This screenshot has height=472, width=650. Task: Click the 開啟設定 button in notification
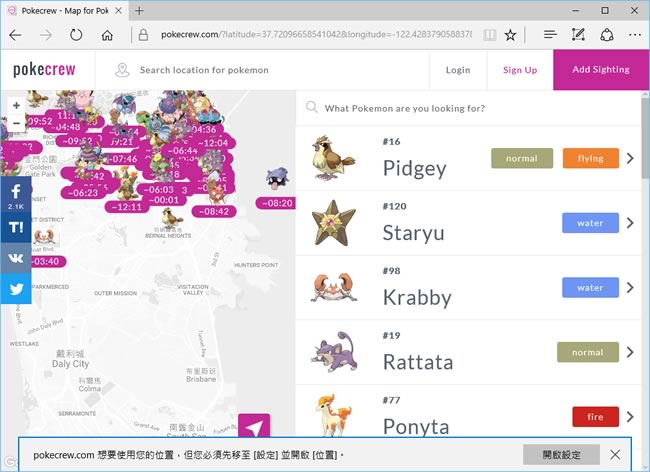coord(561,455)
